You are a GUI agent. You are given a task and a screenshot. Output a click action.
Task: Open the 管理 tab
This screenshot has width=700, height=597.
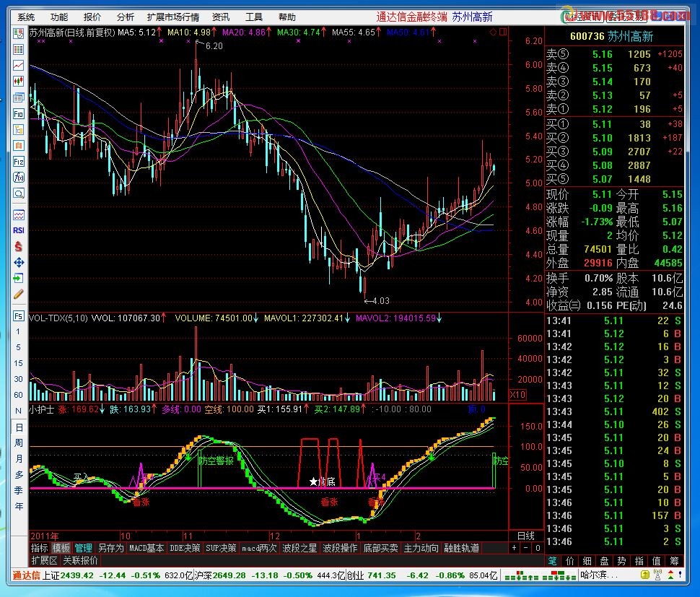[x=84, y=548]
